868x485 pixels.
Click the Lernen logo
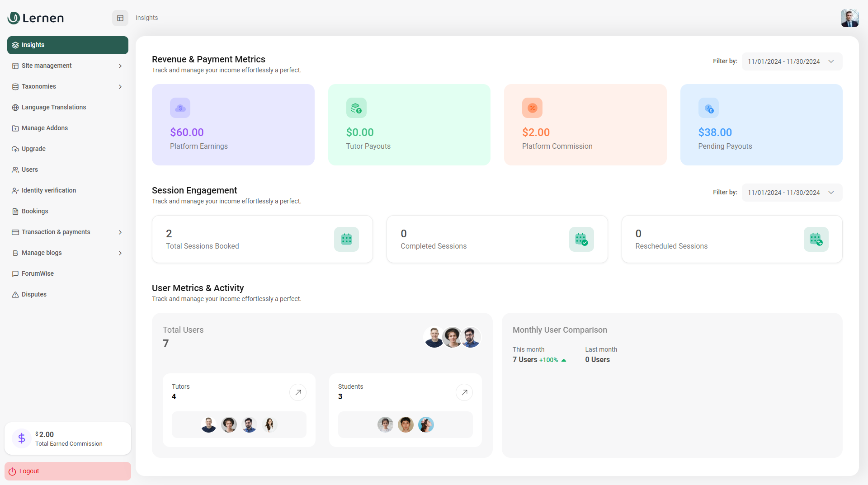click(36, 18)
